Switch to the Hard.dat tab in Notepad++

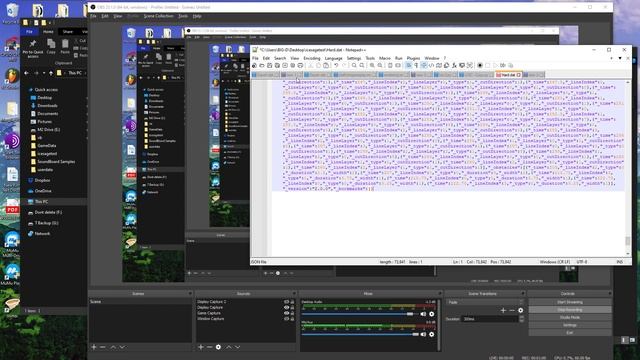coord(508,75)
